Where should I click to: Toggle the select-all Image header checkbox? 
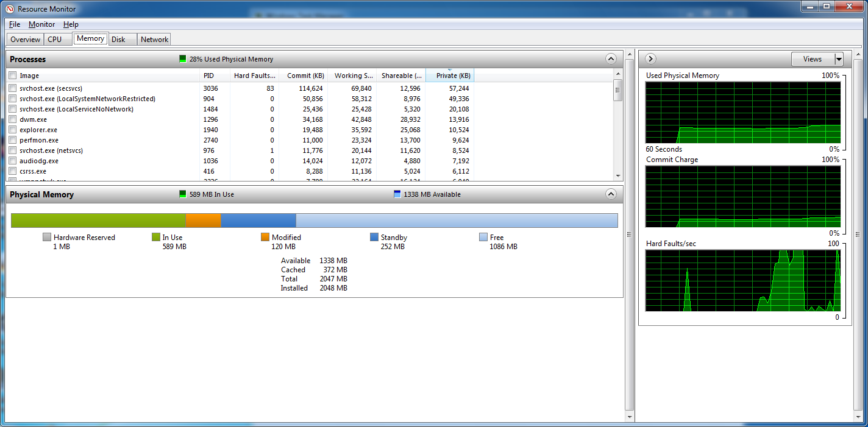point(13,76)
